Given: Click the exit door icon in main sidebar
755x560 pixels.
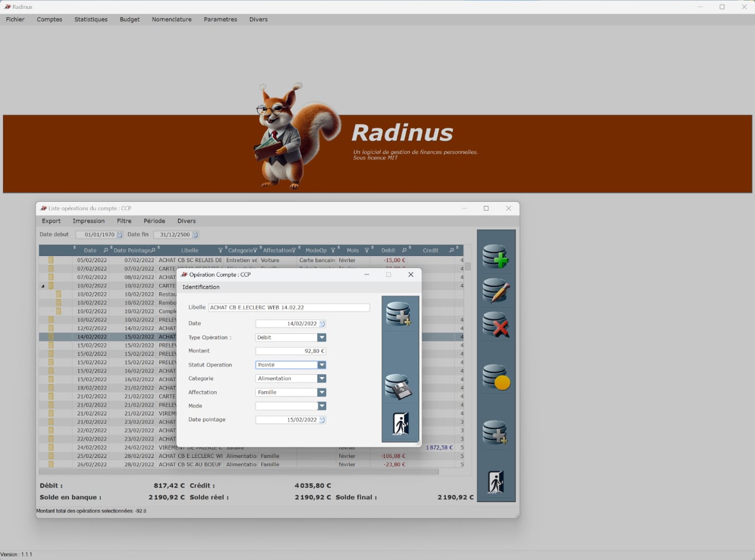Looking at the screenshot, I should pos(496,482).
